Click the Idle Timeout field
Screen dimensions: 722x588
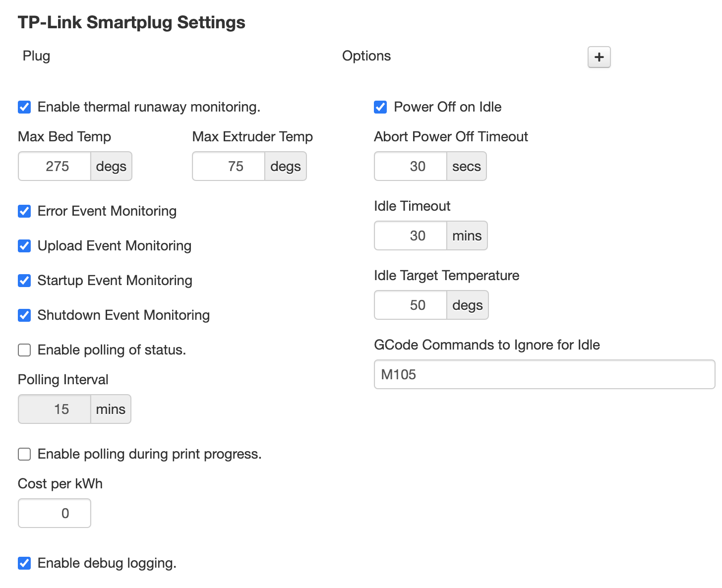410,235
